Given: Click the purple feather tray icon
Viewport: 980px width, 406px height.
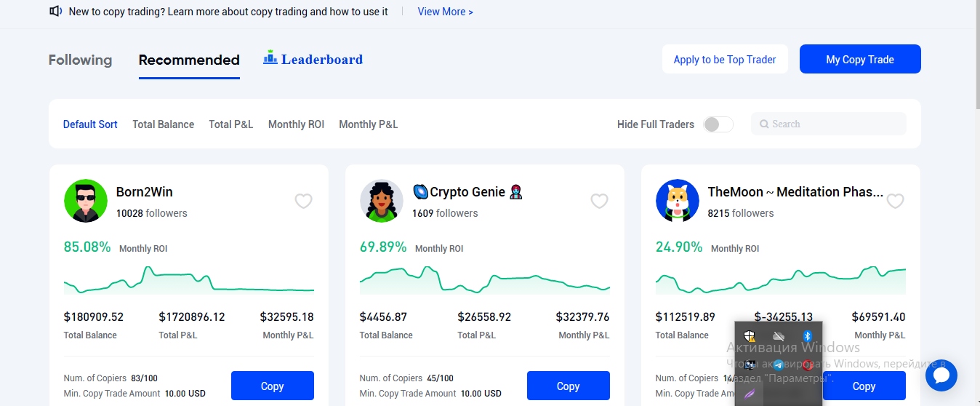Looking at the screenshot, I should 750,394.
